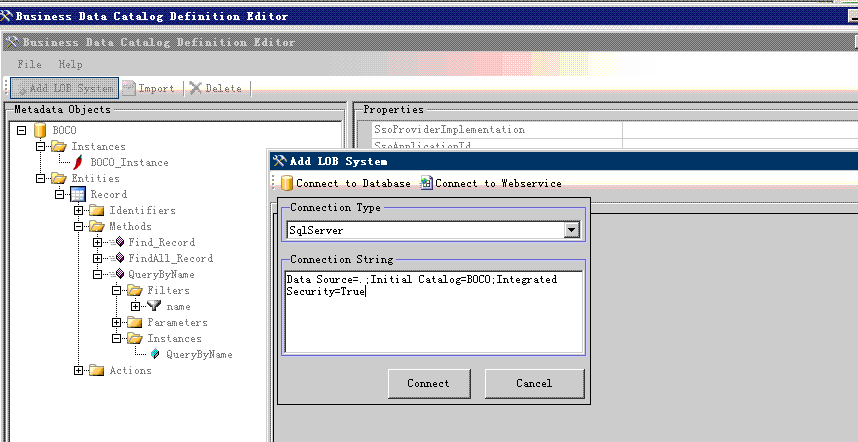The image size is (858, 442).
Task: Collapse the Record entity node
Action: pyautogui.click(x=60, y=194)
